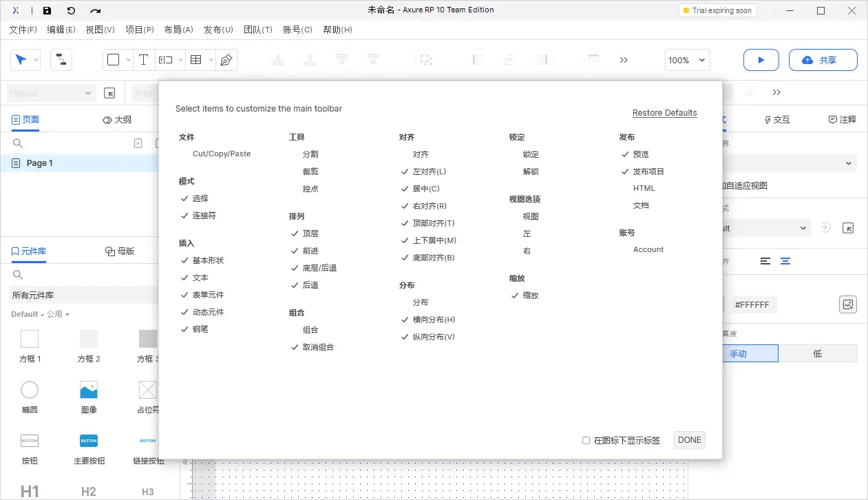Click the undo arrow icon
This screenshot has height=500, width=868.
[x=71, y=10]
